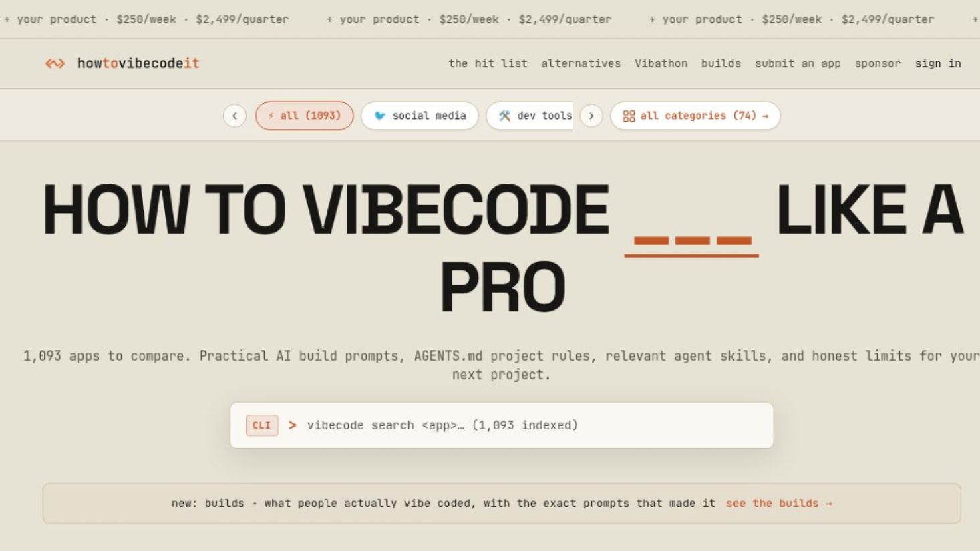Select submit an app

[798, 63]
